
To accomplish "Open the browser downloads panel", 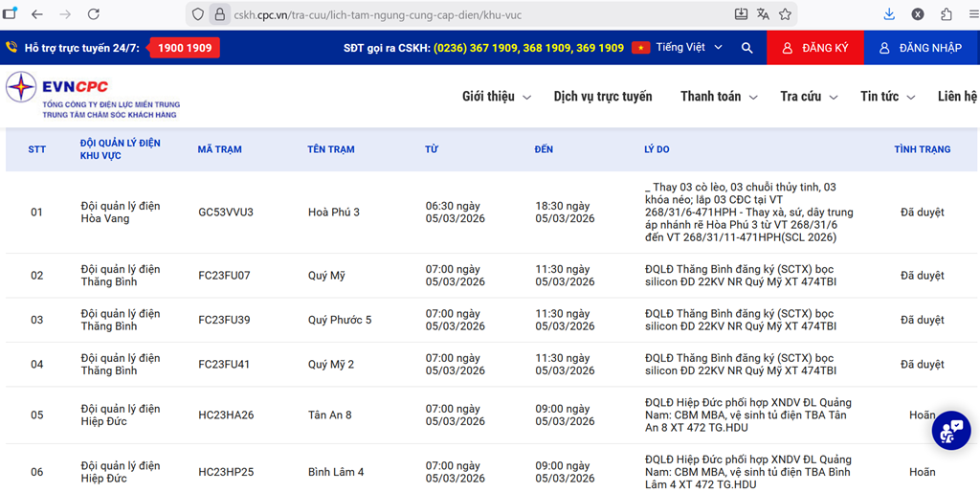I will (x=889, y=14).
